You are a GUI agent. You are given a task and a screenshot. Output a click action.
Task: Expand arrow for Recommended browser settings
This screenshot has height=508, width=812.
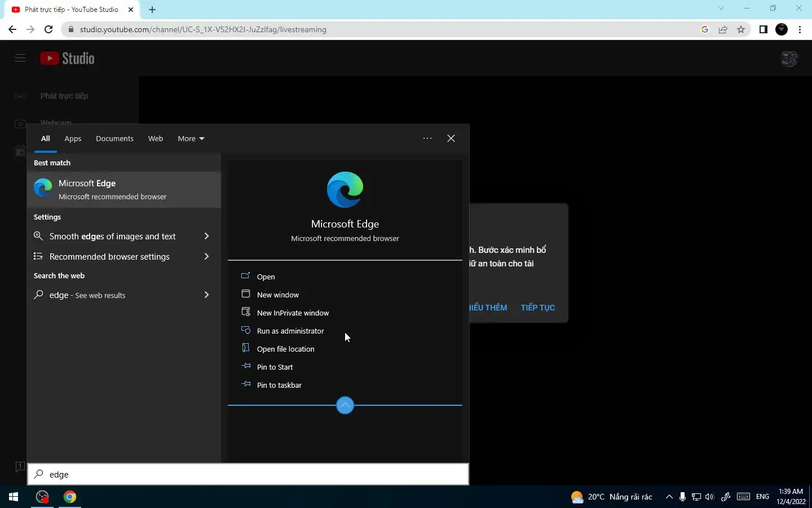pyautogui.click(x=206, y=256)
